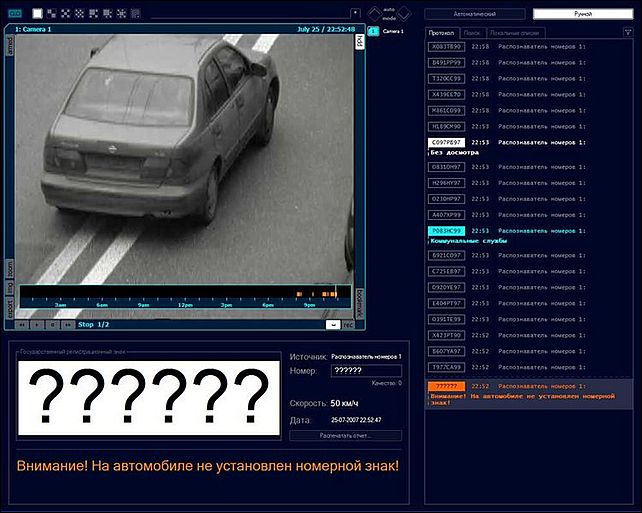Viewport: 642px width, 513px height.
Task: Click the 9pm position on the timeline
Action: coord(309,304)
